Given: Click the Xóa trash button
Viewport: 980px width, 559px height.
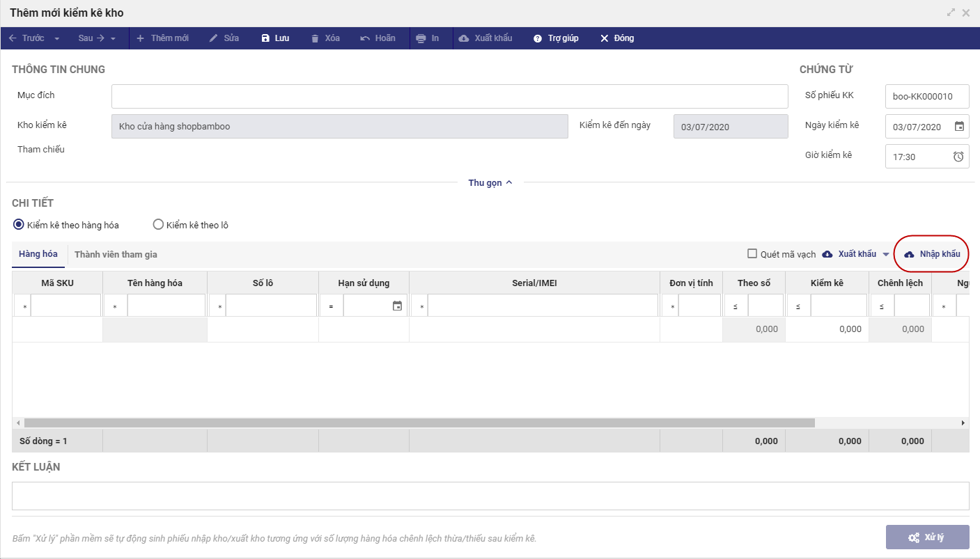Looking at the screenshot, I should pos(325,38).
